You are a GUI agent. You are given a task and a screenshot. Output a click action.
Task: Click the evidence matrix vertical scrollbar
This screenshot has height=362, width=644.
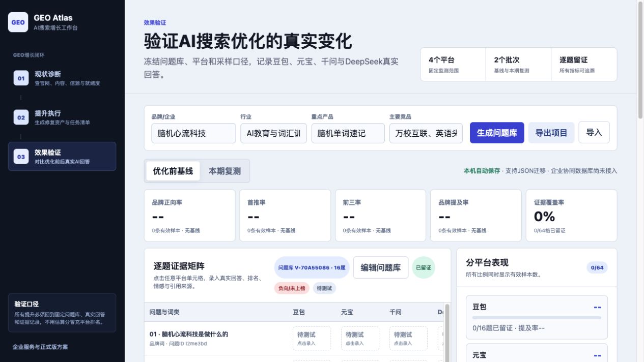pos(447,333)
